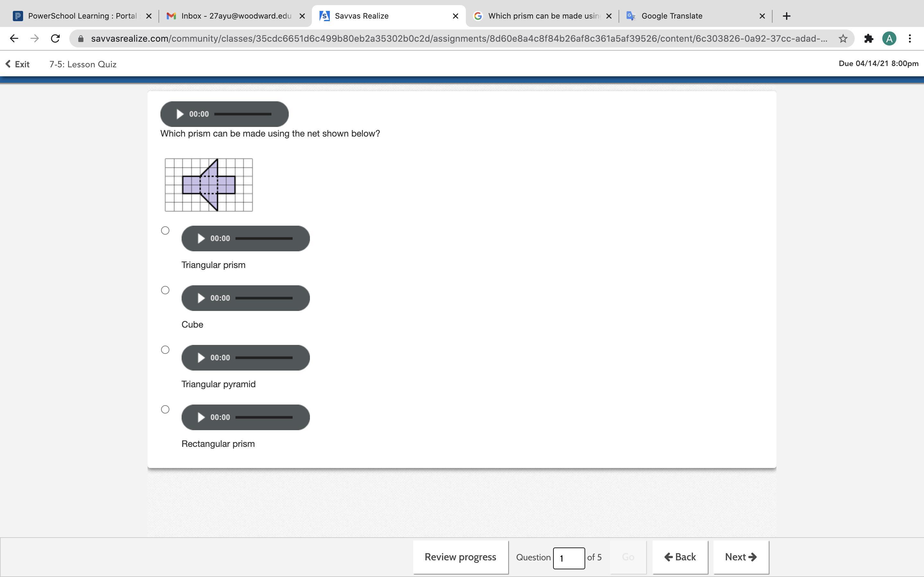Choose the Cube radio option
924x577 pixels.
tap(165, 290)
